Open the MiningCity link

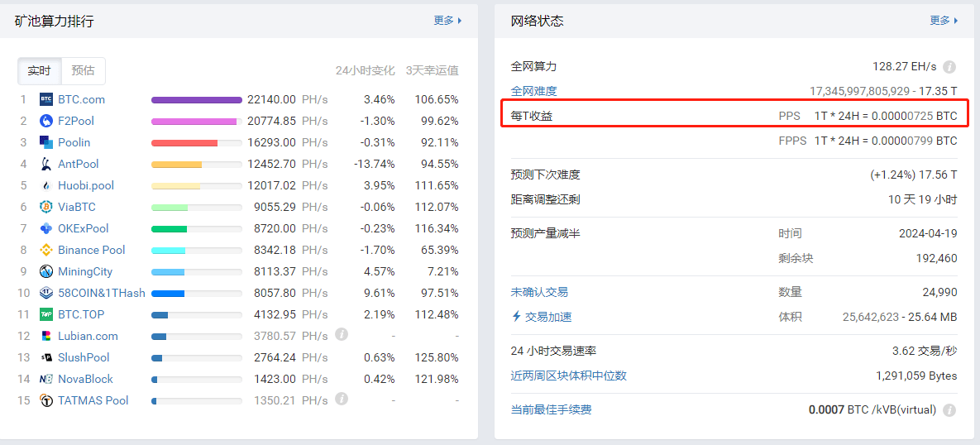pos(85,271)
